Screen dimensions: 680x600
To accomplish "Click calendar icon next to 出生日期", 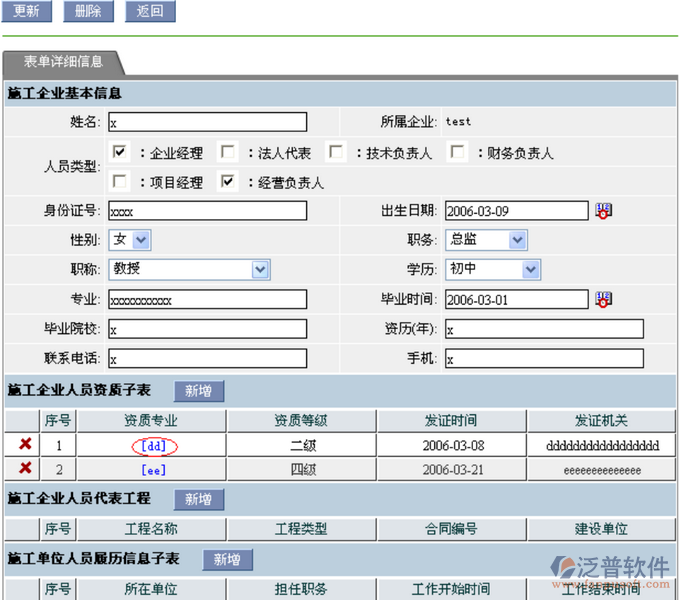I will (x=603, y=211).
